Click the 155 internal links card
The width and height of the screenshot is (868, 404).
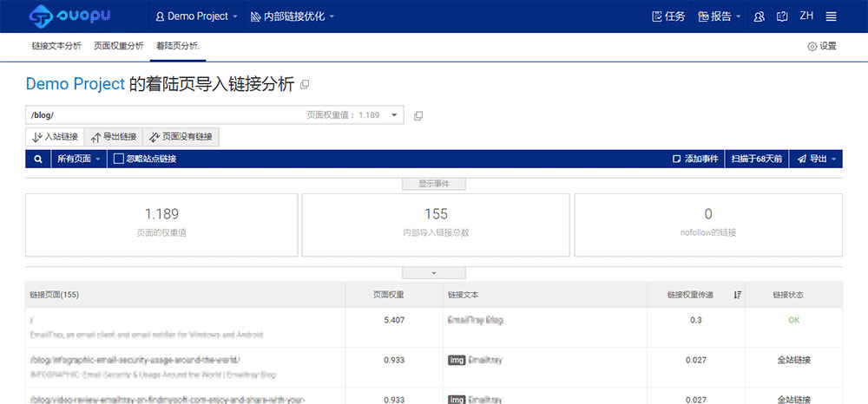coord(436,225)
